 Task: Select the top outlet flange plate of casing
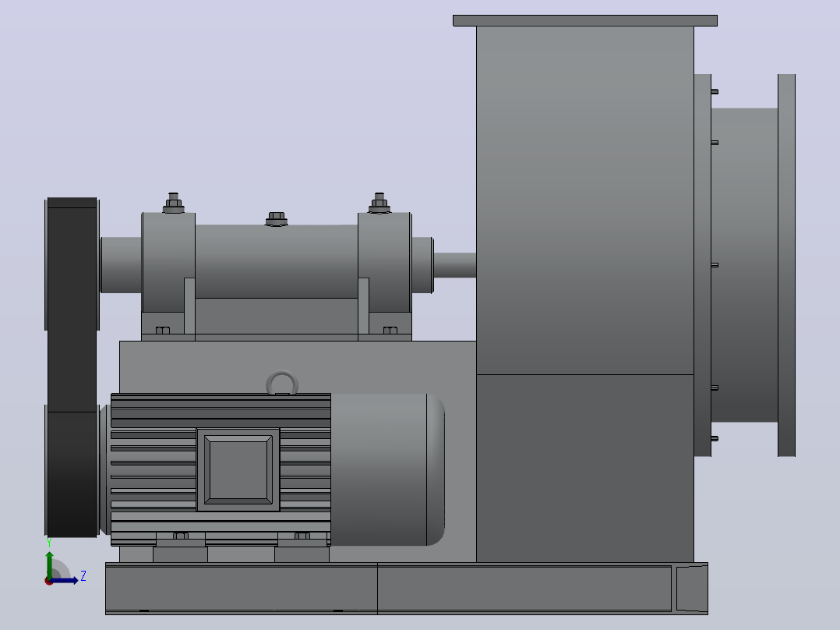pos(585,20)
